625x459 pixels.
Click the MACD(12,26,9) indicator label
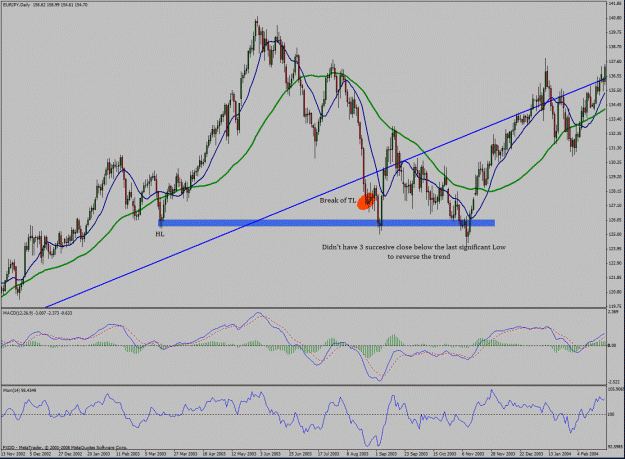pyautogui.click(x=38, y=313)
